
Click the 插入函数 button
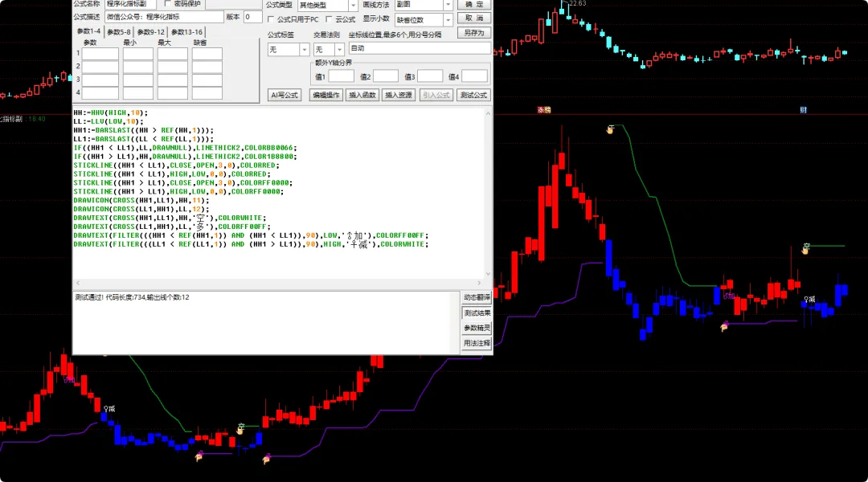point(362,95)
